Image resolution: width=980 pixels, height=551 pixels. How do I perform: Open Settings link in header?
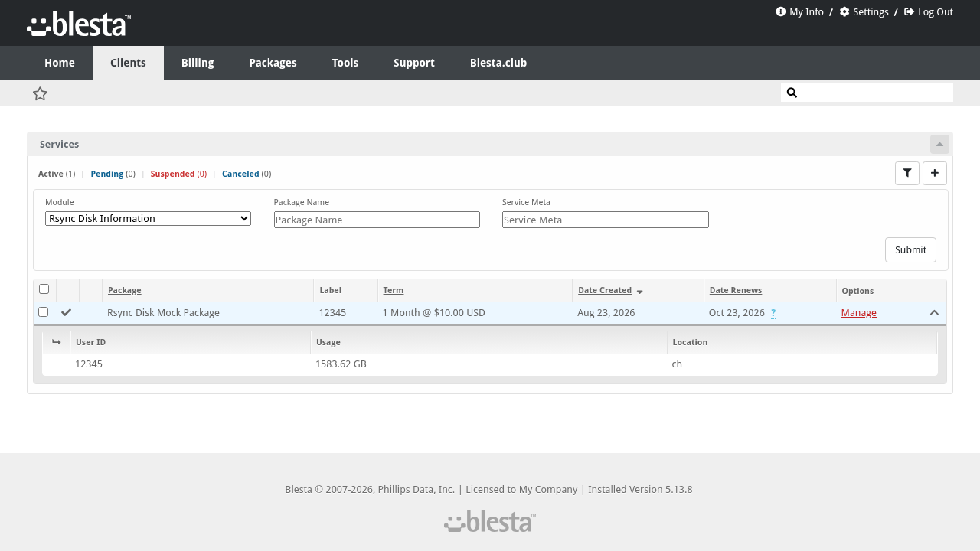point(864,12)
